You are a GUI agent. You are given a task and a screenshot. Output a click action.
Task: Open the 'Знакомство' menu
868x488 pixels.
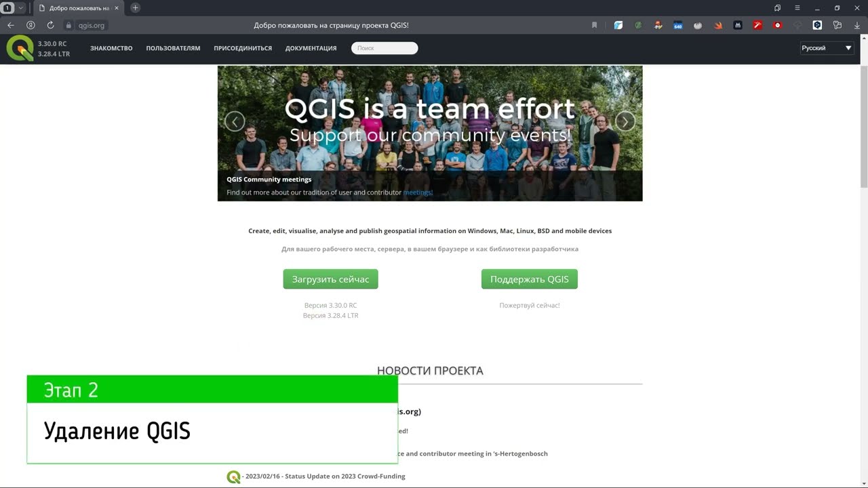tap(111, 48)
